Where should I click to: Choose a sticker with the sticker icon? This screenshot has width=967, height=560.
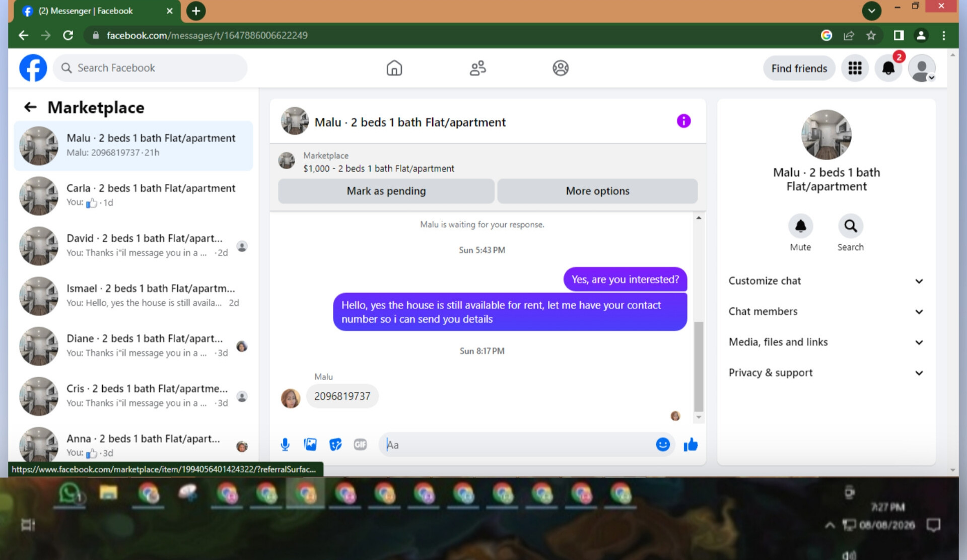tap(335, 445)
